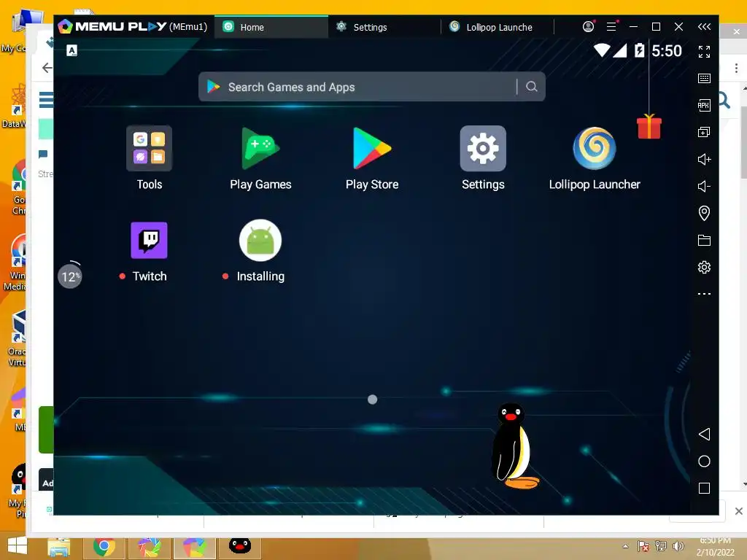Increase the emulator volume
This screenshot has width=747, height=560.
(704, 159)
